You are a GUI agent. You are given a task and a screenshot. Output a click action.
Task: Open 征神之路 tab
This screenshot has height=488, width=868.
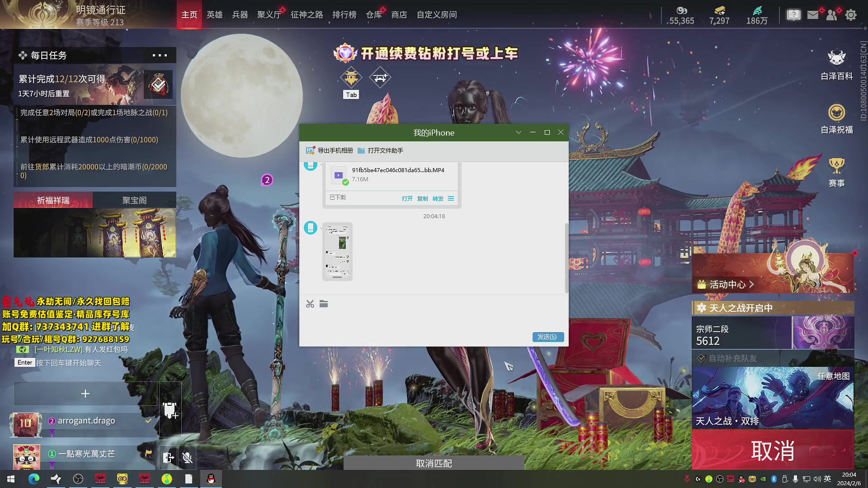click(x=307, y=15)
